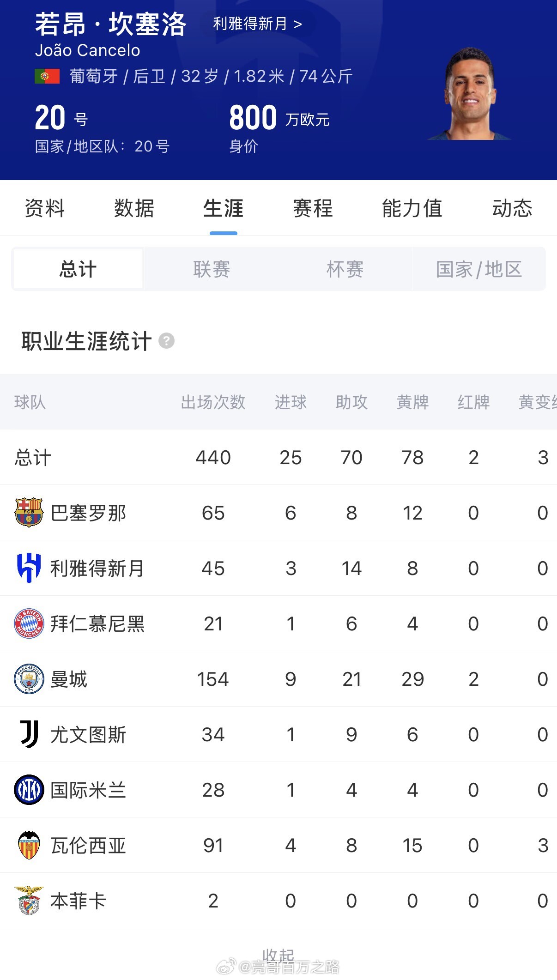Click the Bayern Munich crest icon
This screenshot has height=980, width=557.
coord(29,623)
